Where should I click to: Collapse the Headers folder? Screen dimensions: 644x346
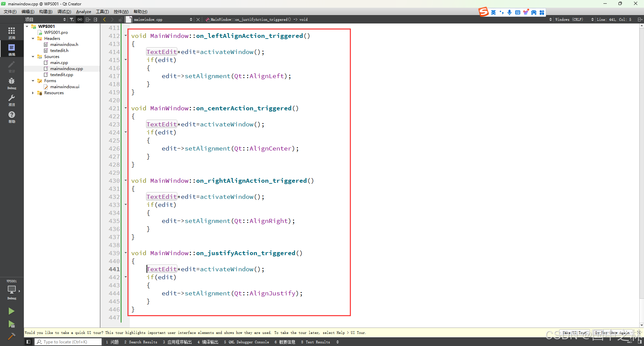(x=33, y=39)
